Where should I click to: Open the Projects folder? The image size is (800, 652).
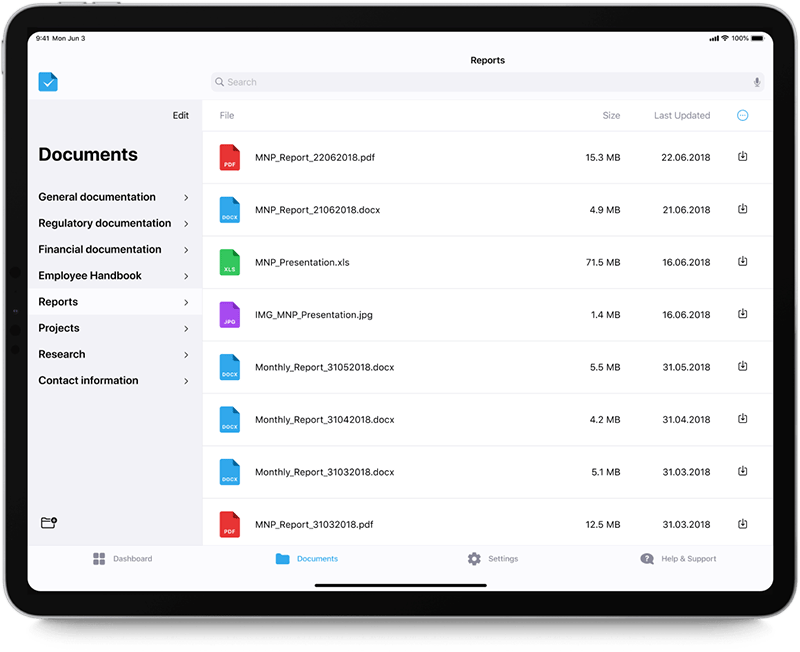click(x=114, y=328)
